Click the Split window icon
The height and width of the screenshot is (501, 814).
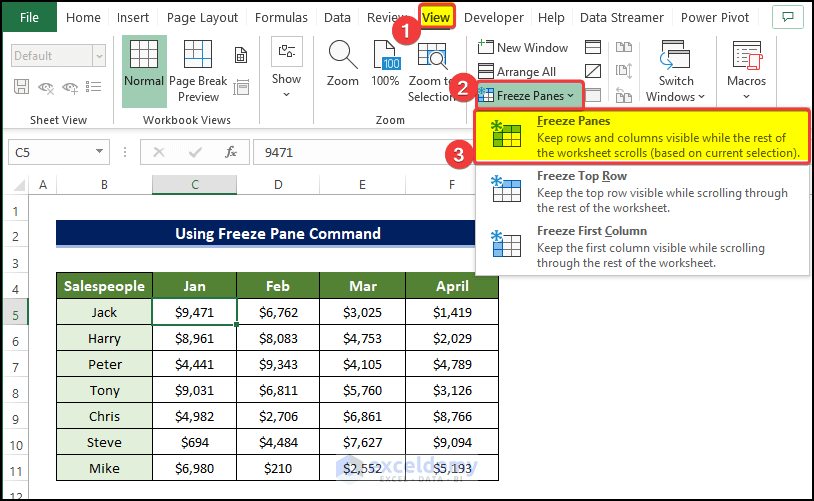[593, 47]
